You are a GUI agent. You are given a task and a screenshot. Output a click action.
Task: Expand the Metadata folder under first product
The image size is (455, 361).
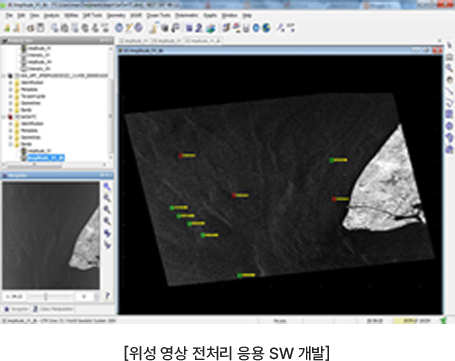pos(10,89)
